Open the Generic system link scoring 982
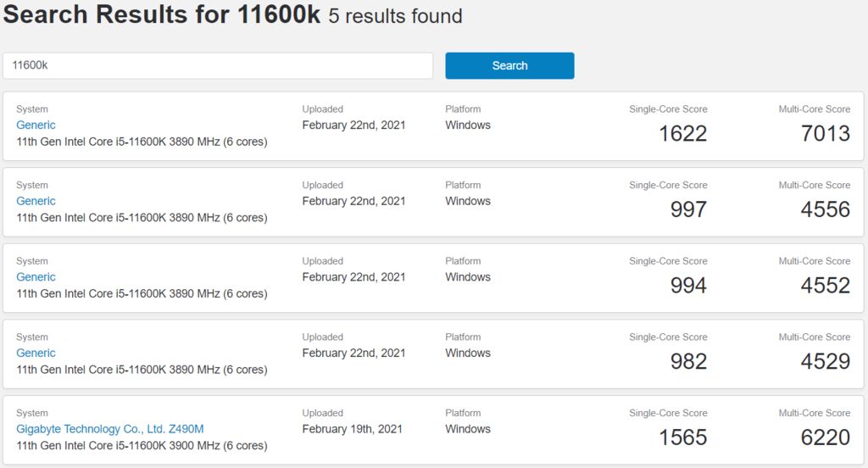 (36, 353)
